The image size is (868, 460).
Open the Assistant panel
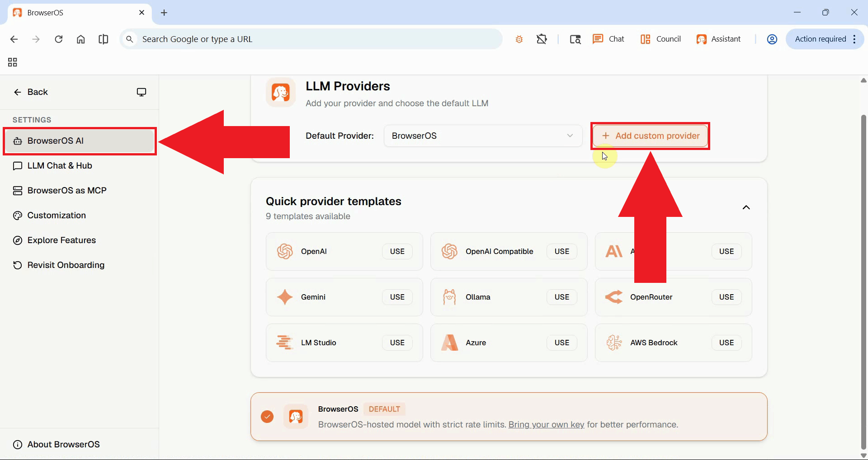[719, 39]
